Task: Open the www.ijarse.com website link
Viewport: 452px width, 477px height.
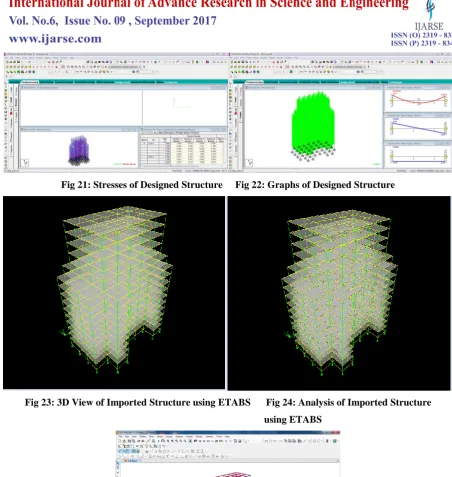Action: click(55, 39)
